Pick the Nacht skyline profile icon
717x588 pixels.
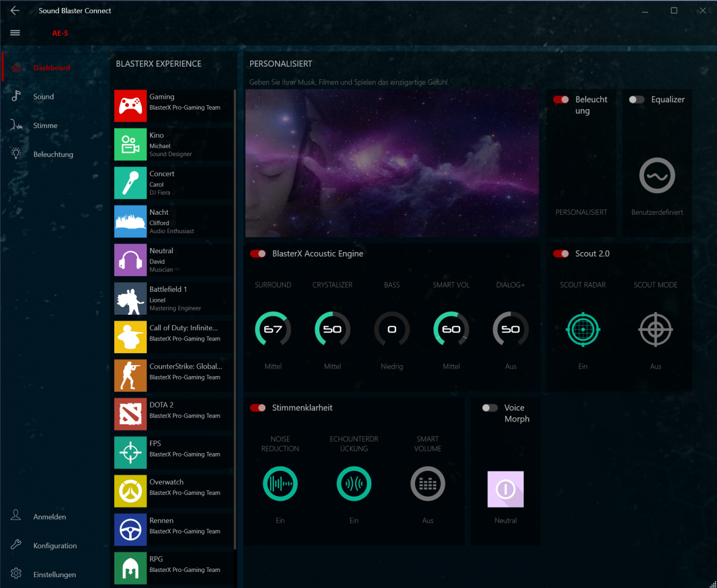tap(130, 221)
